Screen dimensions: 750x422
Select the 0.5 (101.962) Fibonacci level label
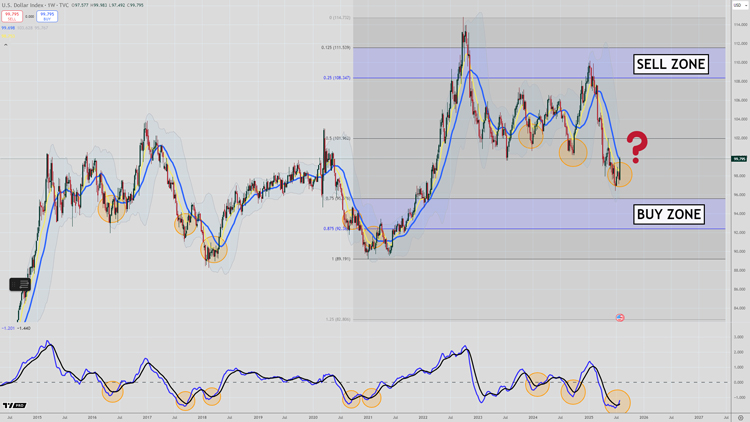[x=338, y=138]
